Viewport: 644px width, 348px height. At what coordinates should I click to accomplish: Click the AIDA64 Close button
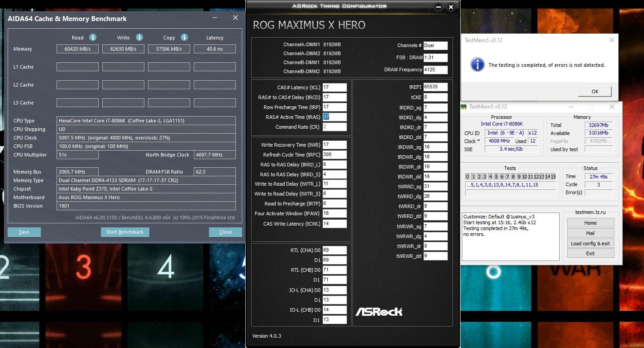click(226, 232)
